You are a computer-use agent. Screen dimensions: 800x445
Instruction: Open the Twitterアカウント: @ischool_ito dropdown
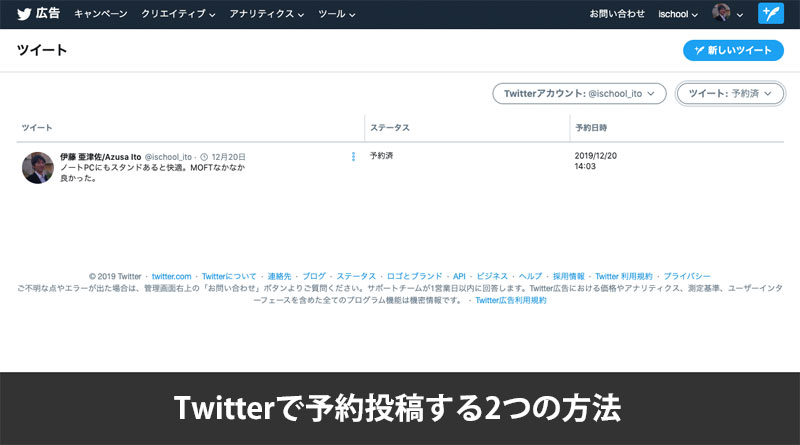pos(579,93)
